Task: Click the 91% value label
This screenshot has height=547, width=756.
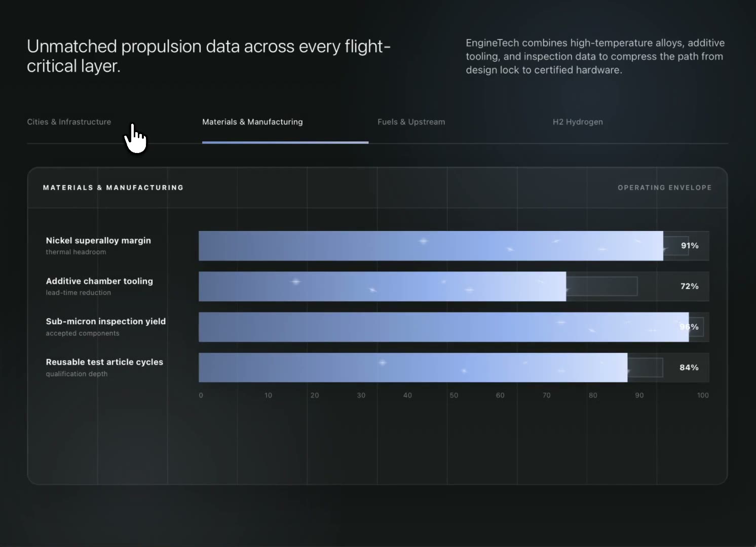Action: point(690,246)
